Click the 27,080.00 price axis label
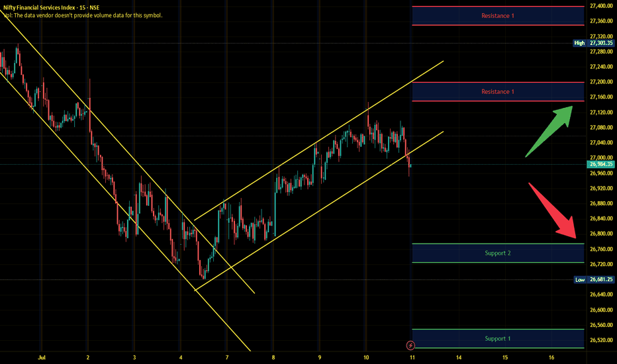 click(x=601, y=128)
